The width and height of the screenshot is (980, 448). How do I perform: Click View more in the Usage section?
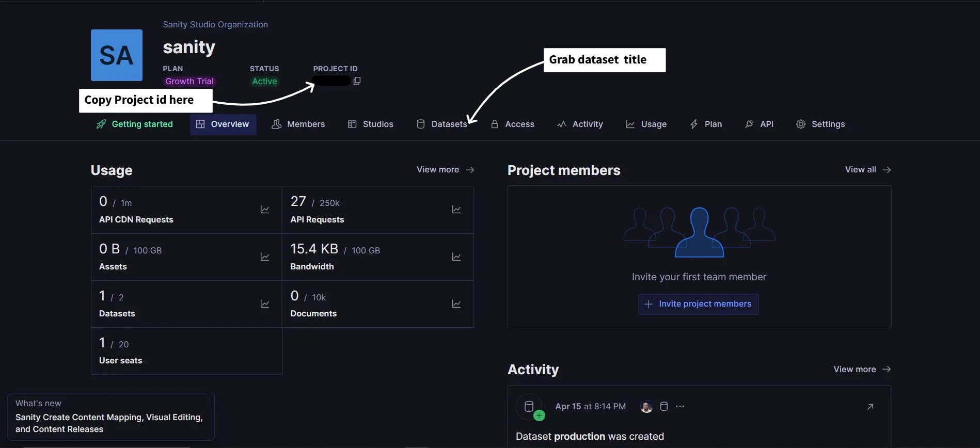click(445, 170)
